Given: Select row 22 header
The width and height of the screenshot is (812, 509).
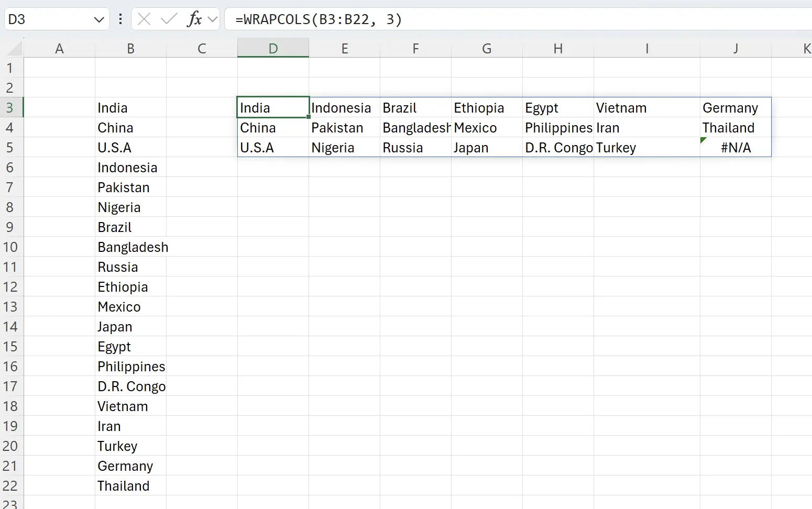Looking at the screenshot, I should 10,486.
